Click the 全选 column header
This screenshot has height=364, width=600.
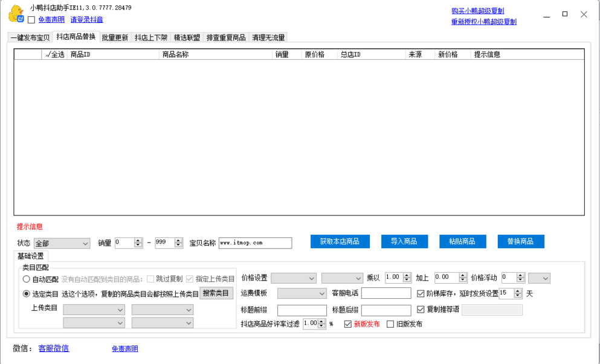pyautogui.click(x=54, y=54)
